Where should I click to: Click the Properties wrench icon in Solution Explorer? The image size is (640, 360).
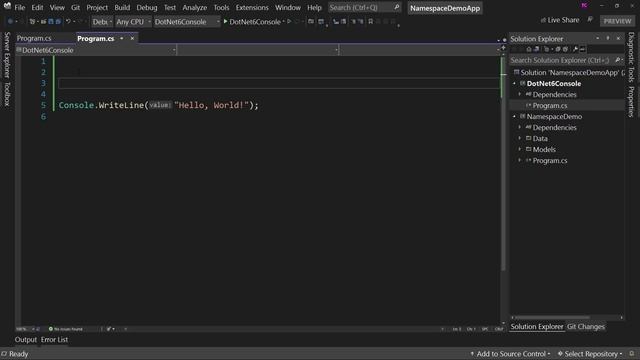(x=576, y=49)
